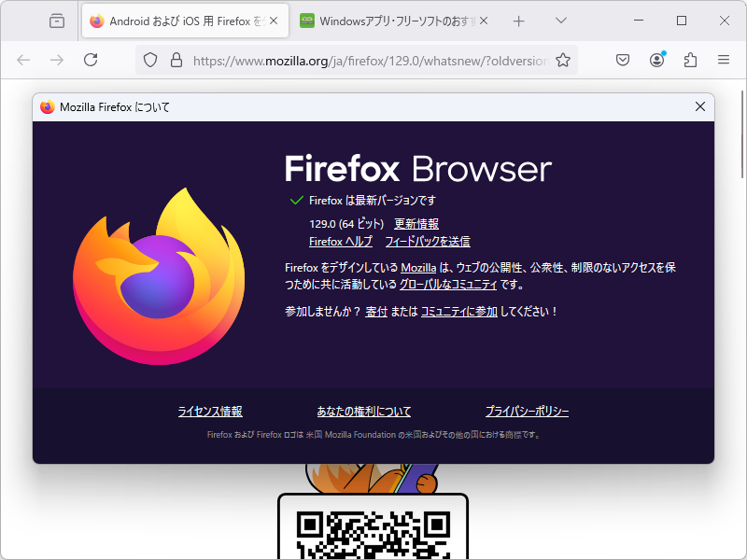Image resolution: width=747 pixels, height=560 pixels.
Task: Reload the current page
Action: 91,60
